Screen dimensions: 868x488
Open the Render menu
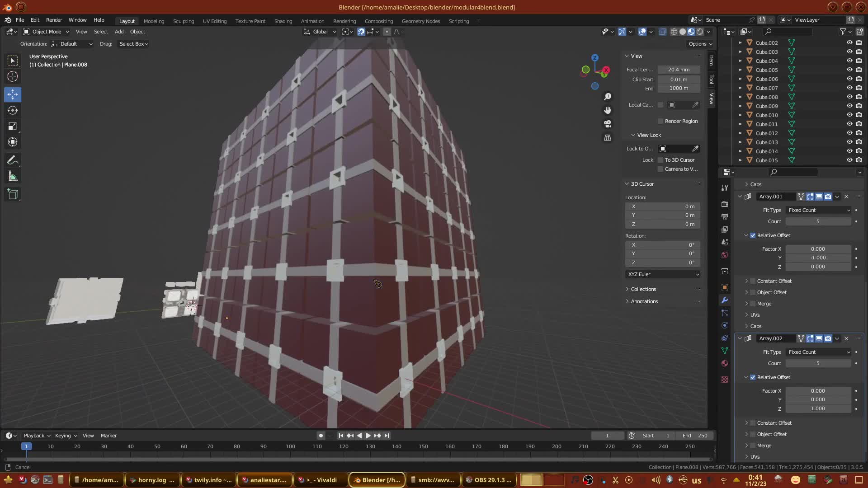[x=54, y=20]
